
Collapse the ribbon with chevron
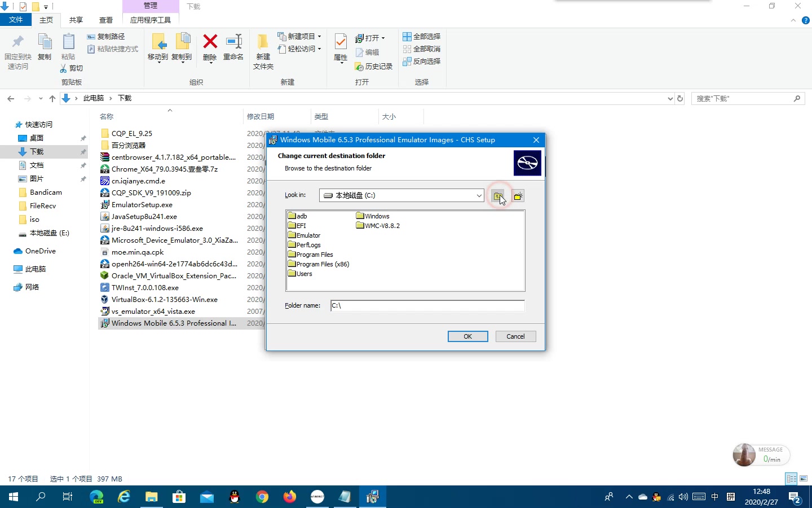click(x=793, y=20)
